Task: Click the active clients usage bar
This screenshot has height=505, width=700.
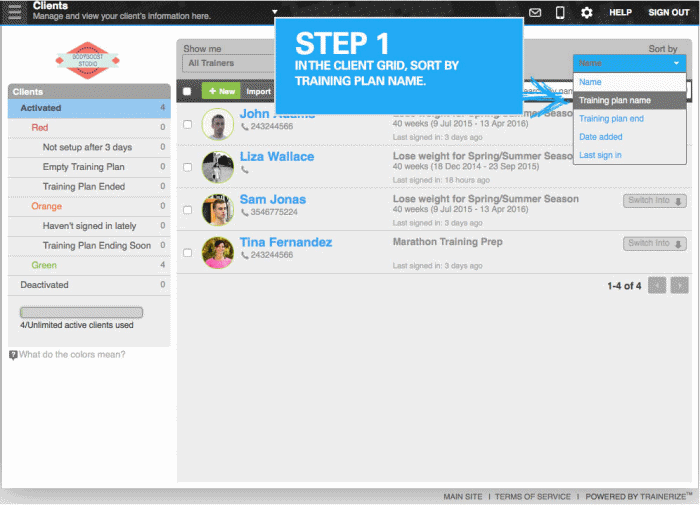Action: tap(81, 313)
